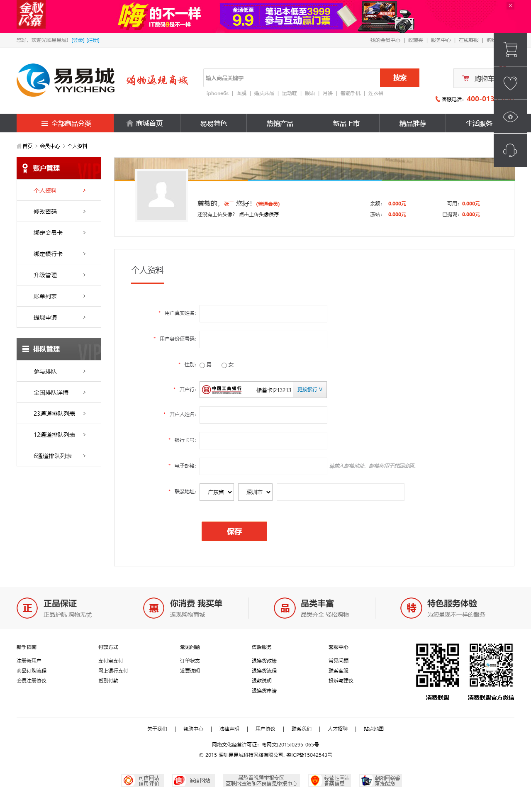531x812 pixels.
Task: Open the headset customer service icon
Action: [x=510, y=150]
